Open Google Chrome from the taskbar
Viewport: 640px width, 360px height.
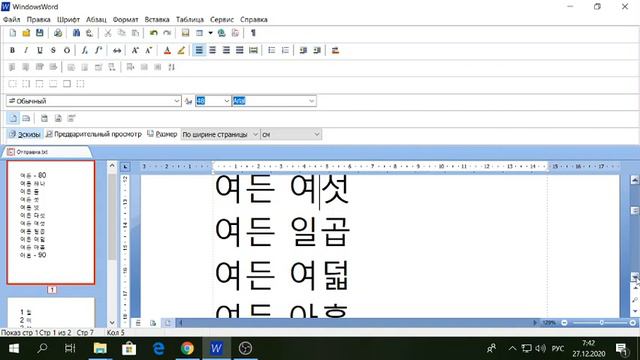tap(187, 349)
